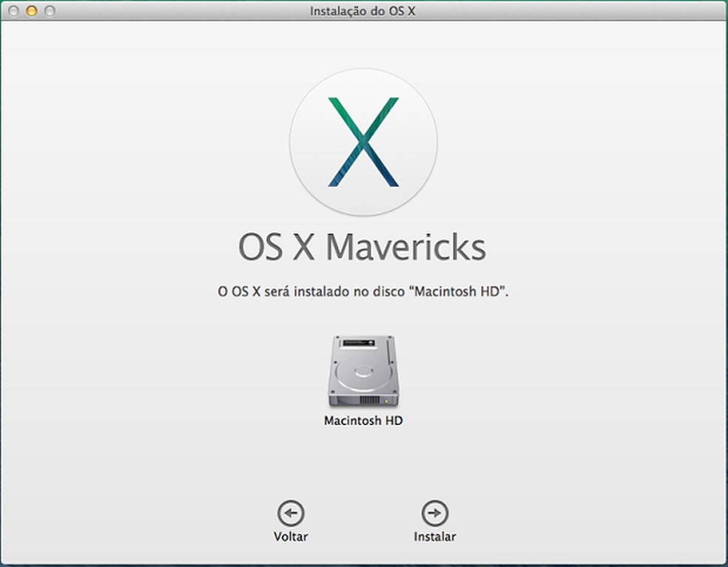Click the Instalar label

point(434,537)
